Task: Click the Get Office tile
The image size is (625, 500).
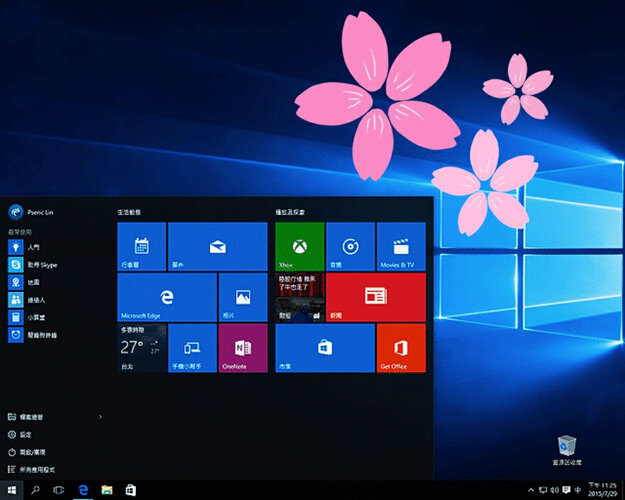Action: [401, 348]
